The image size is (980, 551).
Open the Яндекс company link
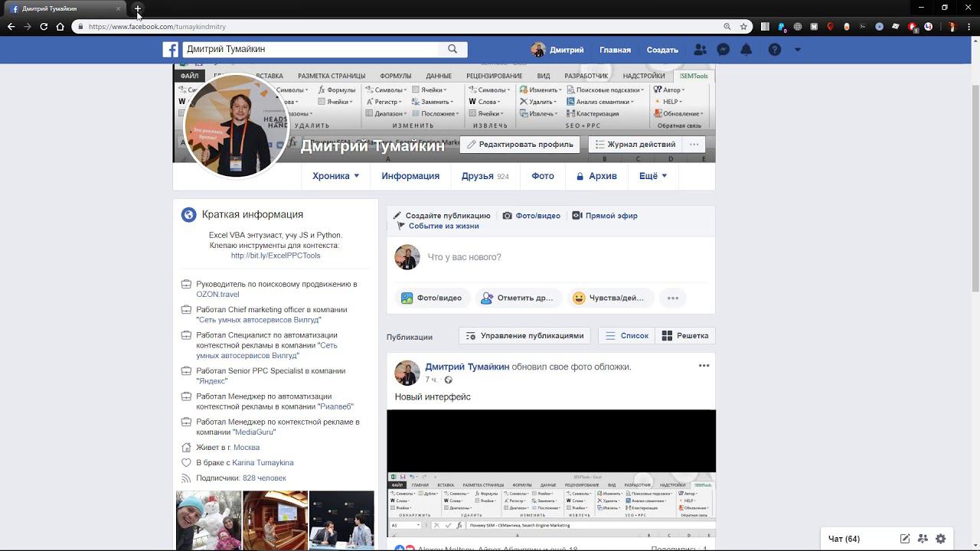pos(212,381)
